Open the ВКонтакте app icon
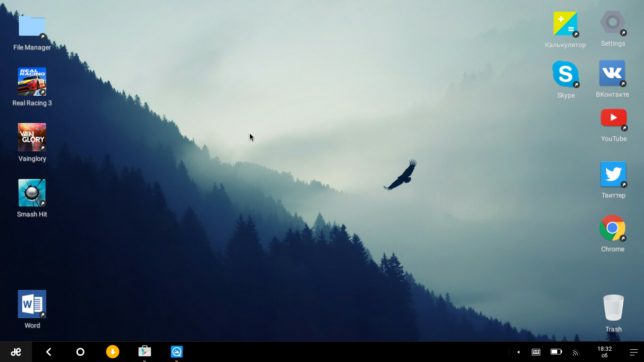644x362 pixels. pos(612,73)
